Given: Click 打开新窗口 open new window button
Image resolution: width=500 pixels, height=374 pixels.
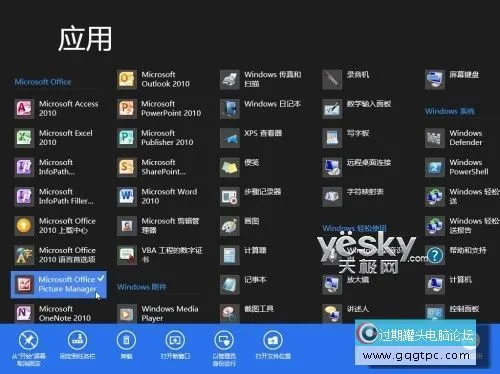Looking at the screenshot, I should pyautogui.click(x=175, y=345).
